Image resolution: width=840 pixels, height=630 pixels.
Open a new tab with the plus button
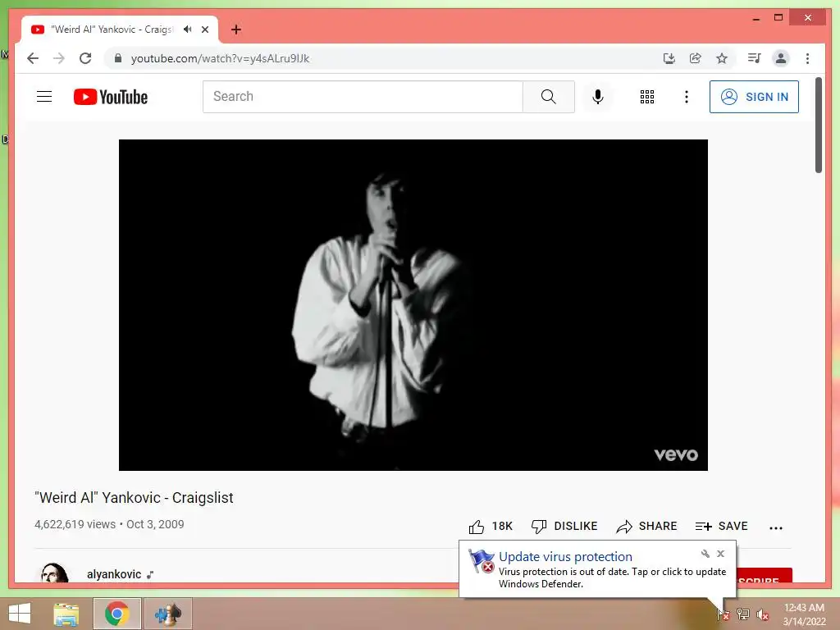[235, 30]
